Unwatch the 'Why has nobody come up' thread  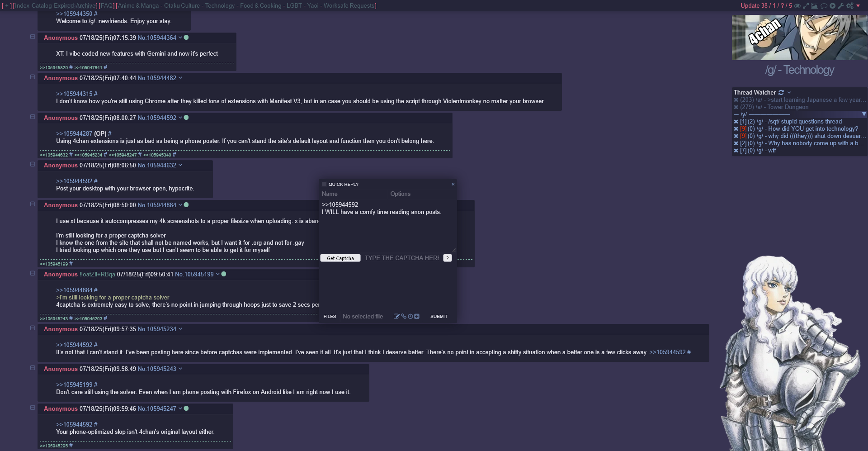coord(736,143)
